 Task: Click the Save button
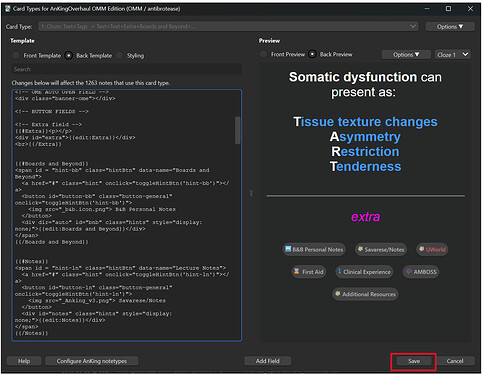click(414, 361)
